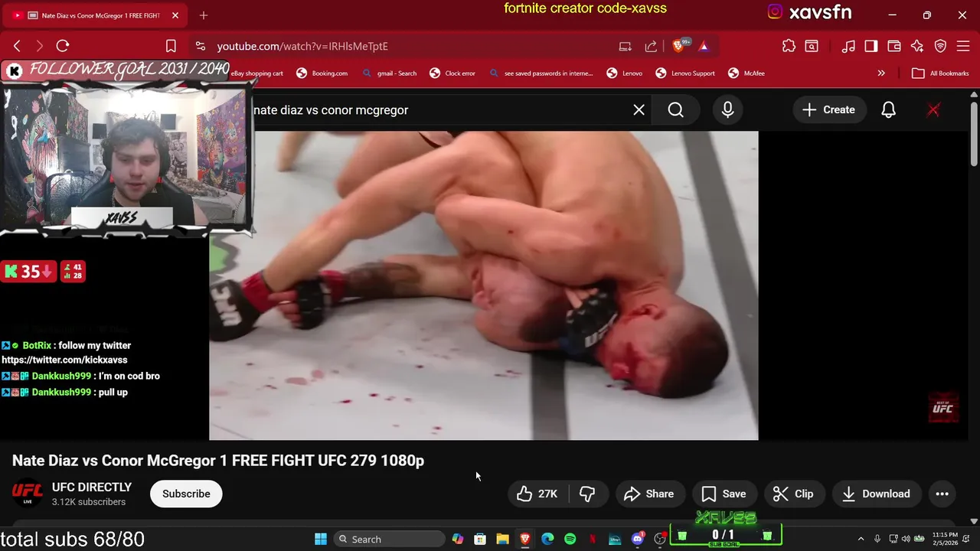This screenshot has height=551, width=980.
Task: Open Copilot from taskbar
Action: coord(457,539)
